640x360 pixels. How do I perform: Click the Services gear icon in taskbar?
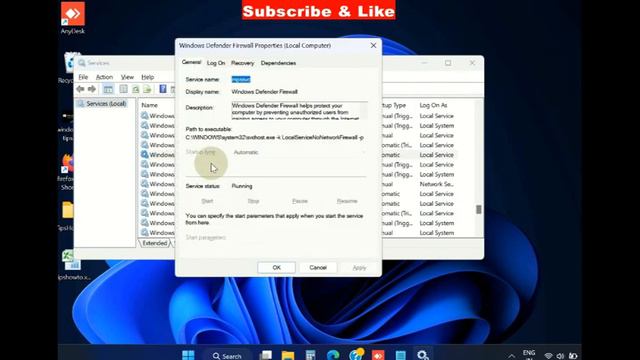(422, 355)
